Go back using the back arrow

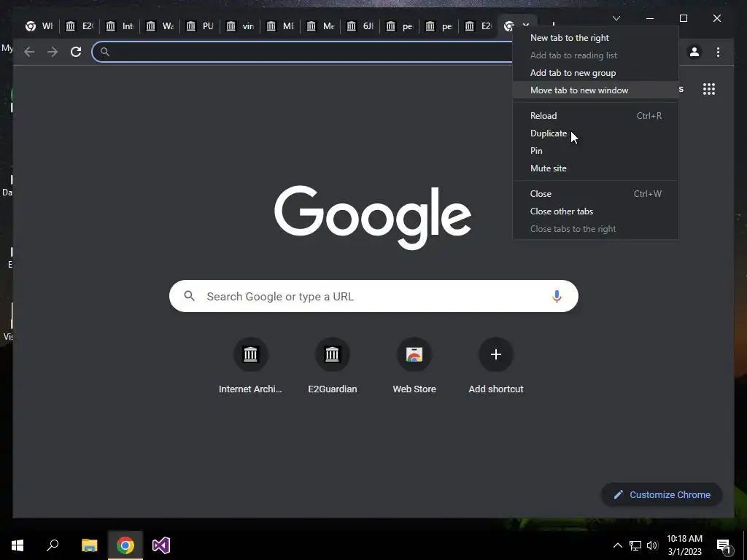tap(29, 52)
